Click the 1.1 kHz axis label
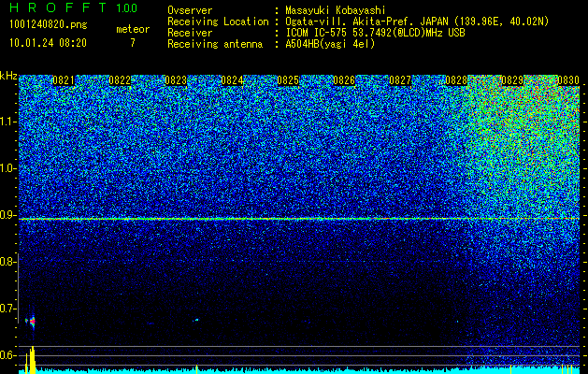Screen dimensions: 588x374 tap(7, 122)
